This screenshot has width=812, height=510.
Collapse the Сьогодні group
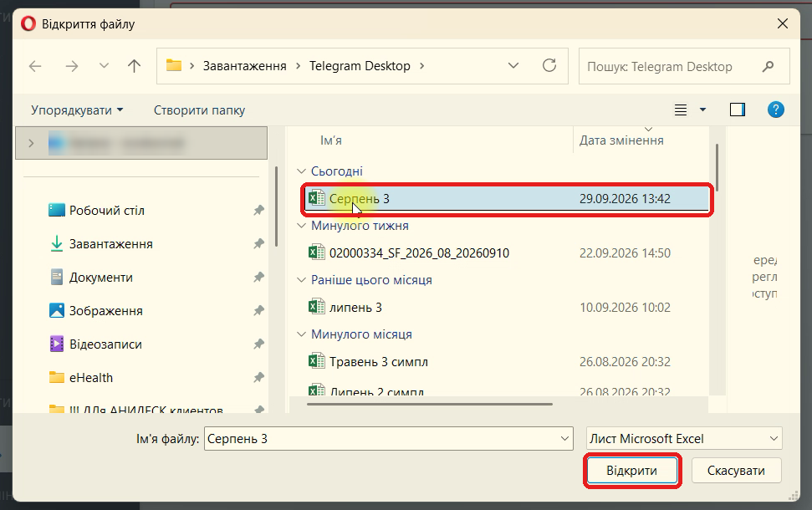tap(301, 171)
